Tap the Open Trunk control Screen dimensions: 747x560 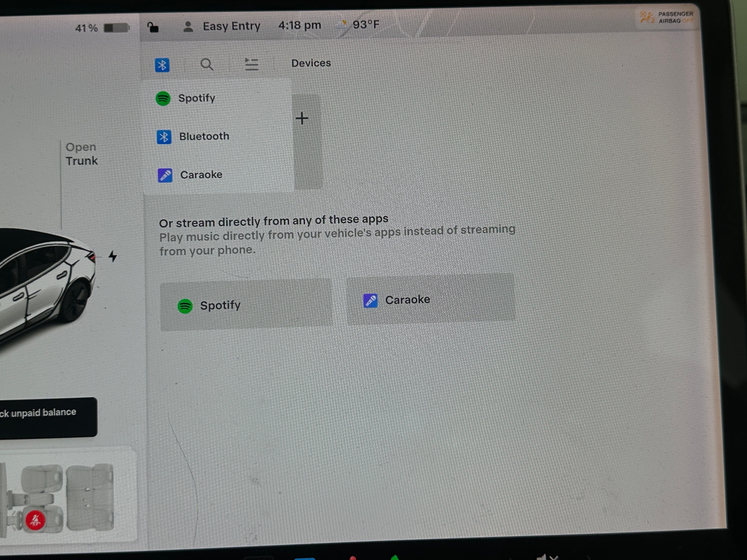pos(82,154)
